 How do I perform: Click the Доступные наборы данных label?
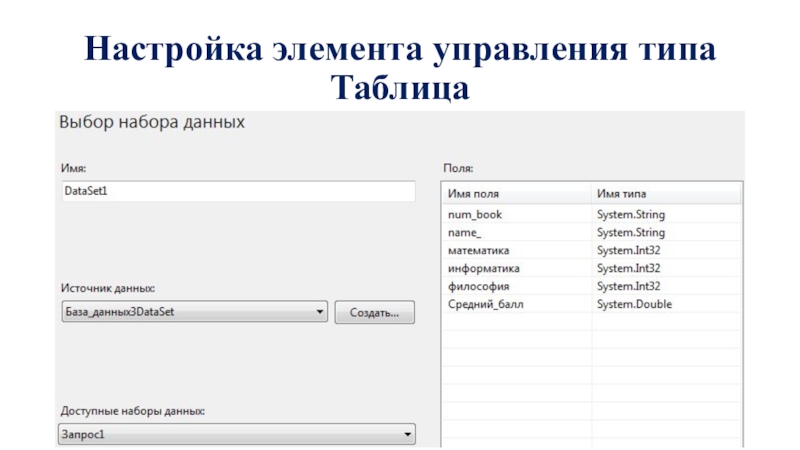coord(133,411)
